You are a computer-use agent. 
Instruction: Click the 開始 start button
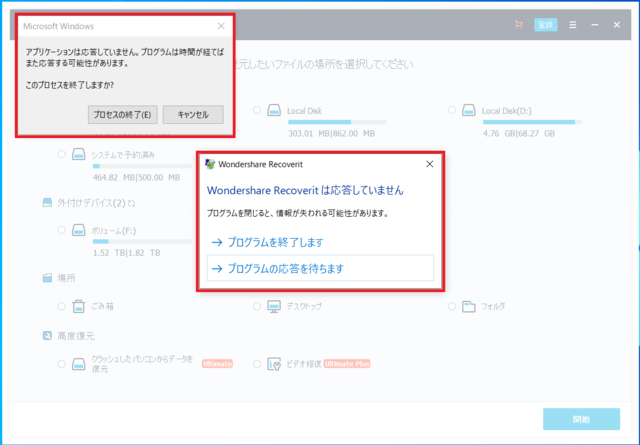[x=581, y=419]
